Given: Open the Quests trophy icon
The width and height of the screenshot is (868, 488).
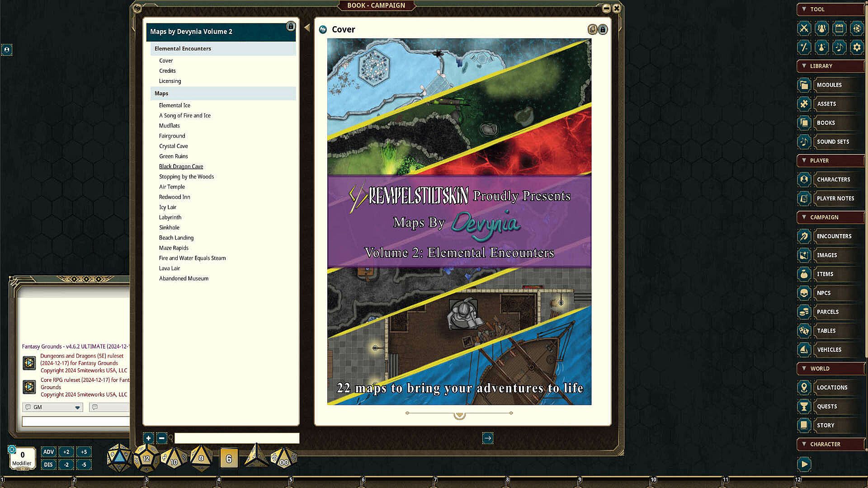Looking at the screenshot, I should [804, 407].
